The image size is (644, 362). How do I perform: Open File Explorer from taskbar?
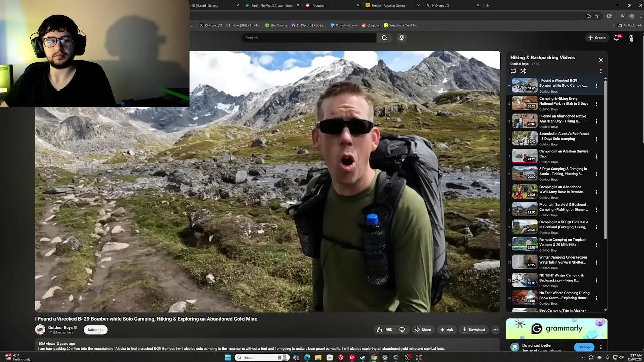coord(318,357)
